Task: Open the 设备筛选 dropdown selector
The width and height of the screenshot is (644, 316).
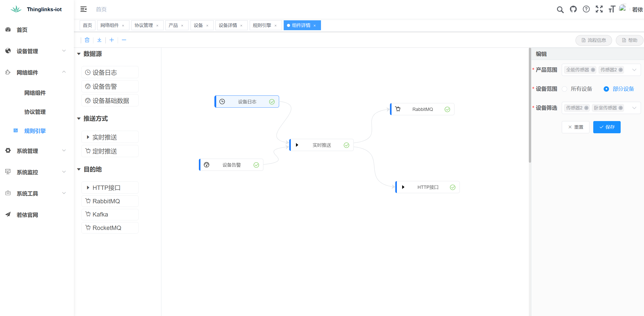Action: pyautogui.click(x=634, y=108)
